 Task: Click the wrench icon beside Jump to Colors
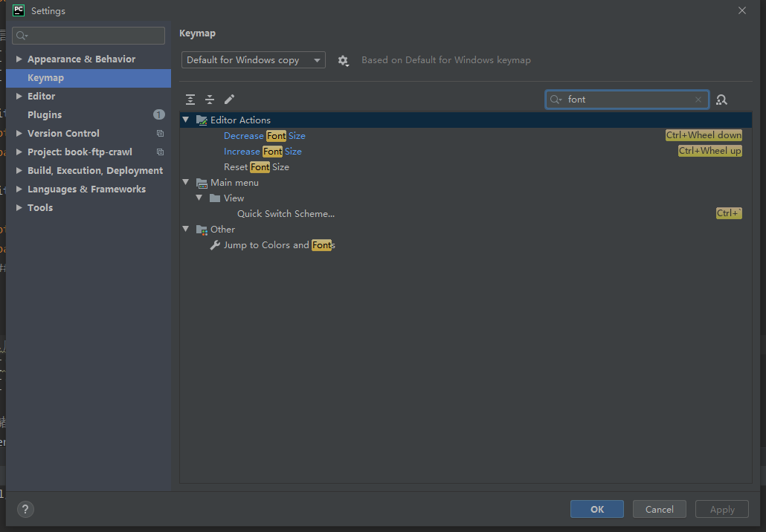(x=215, y=245)
